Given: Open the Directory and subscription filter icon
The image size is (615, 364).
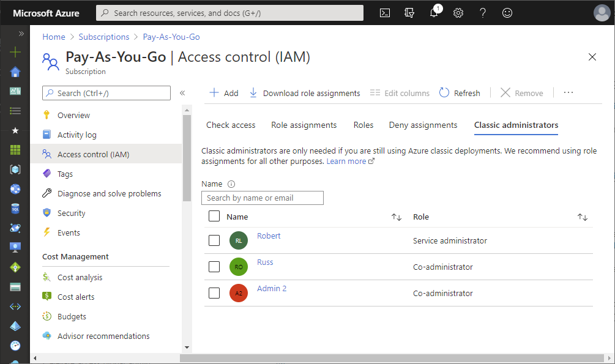Looking at the screenshot, I should click(409, 13).
